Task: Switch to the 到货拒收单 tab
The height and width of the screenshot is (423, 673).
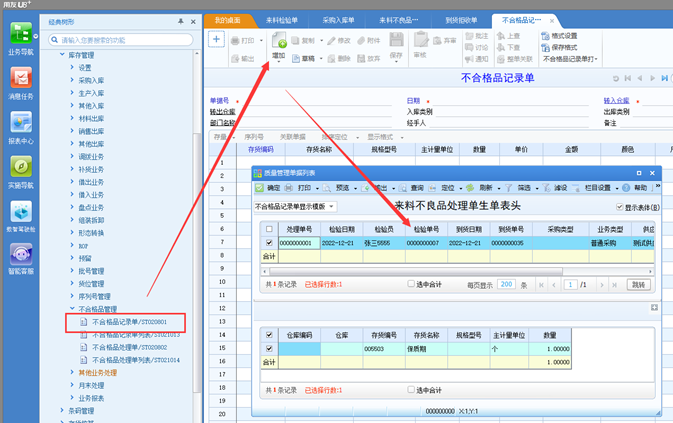Action: (461, 21)
